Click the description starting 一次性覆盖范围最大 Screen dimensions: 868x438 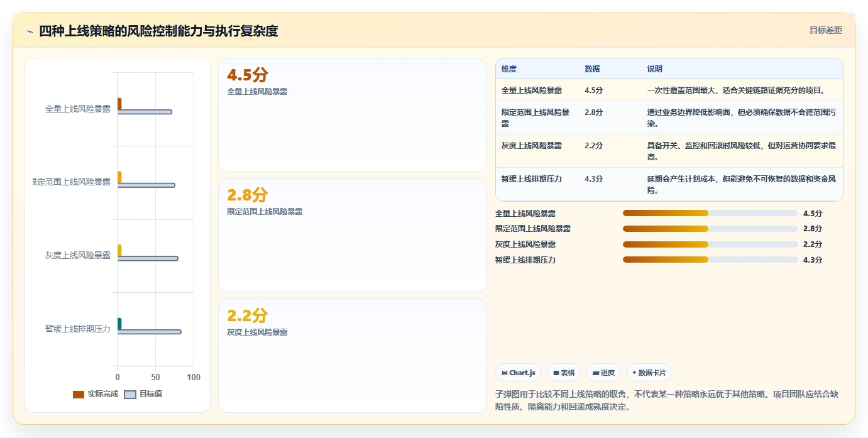[x=735, y=90]
